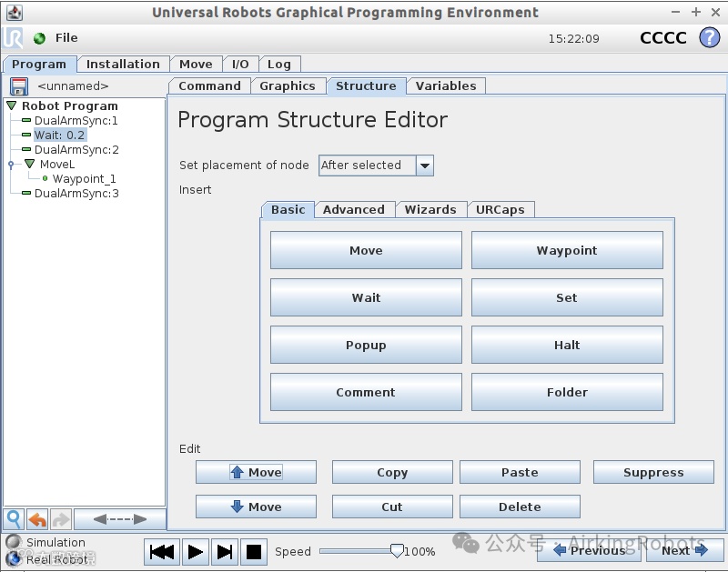Insert a Popup node
The height and width of the screenshot is (572, 728).
tap(366, 346)
